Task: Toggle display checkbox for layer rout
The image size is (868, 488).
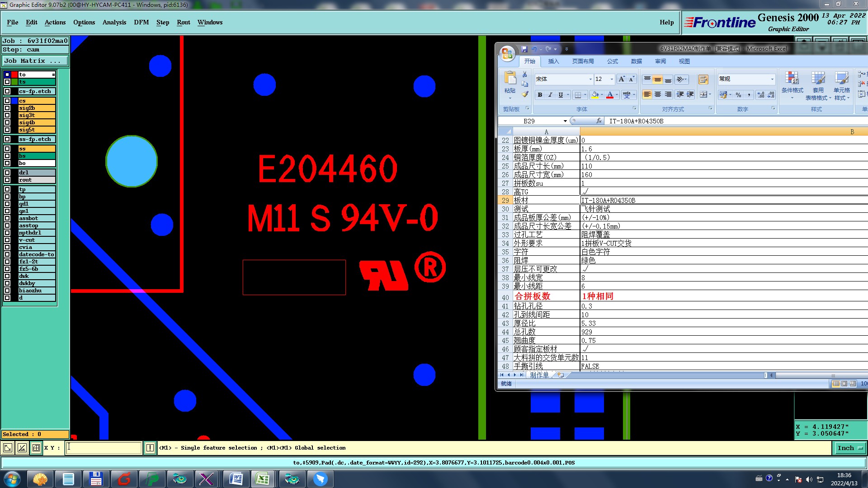Action: click(7, 180)
